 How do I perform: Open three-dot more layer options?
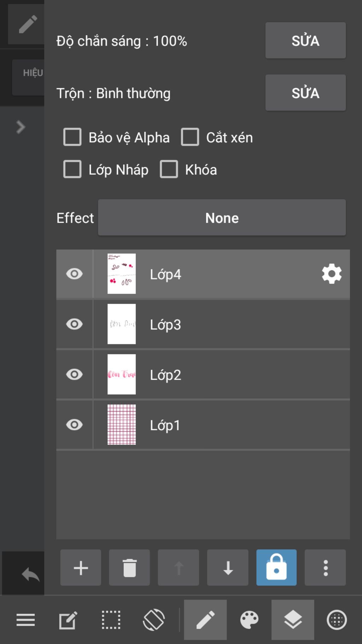coord(325,568)
